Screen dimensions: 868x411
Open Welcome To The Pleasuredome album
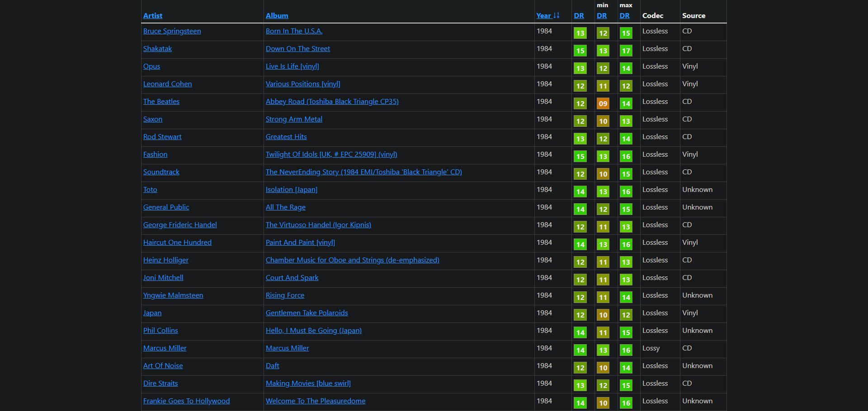tap(316, 401)
